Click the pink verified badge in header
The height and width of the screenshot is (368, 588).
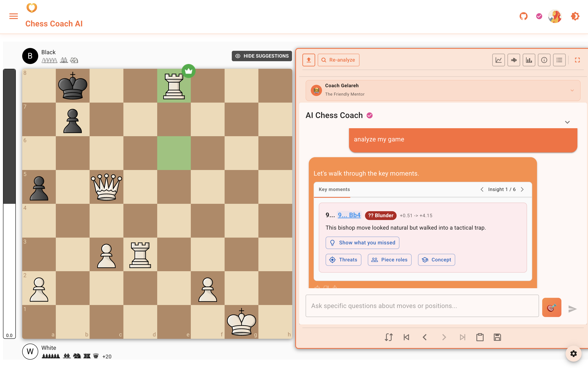pyautogui.click(x=539, y=16)
